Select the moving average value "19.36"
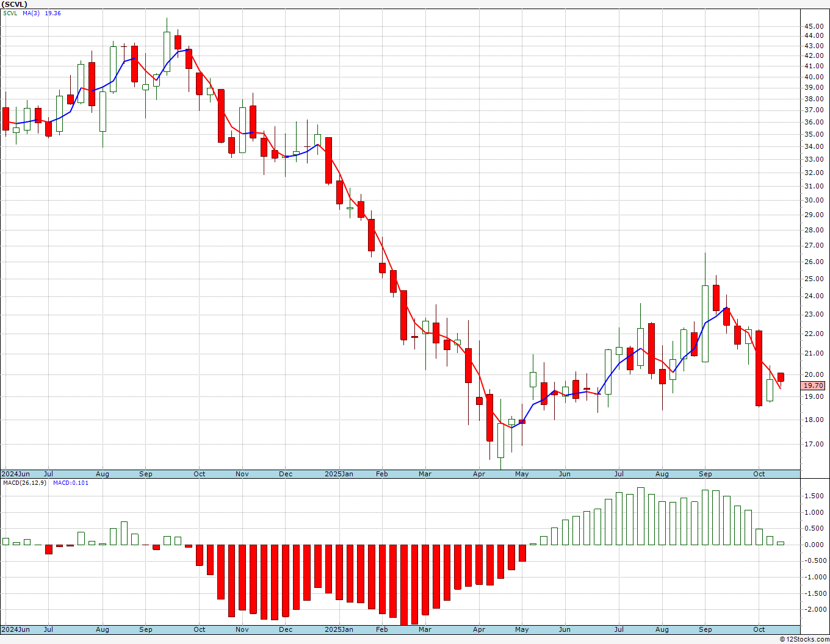The width and height of the screenshot is (830, 644). 53,13
